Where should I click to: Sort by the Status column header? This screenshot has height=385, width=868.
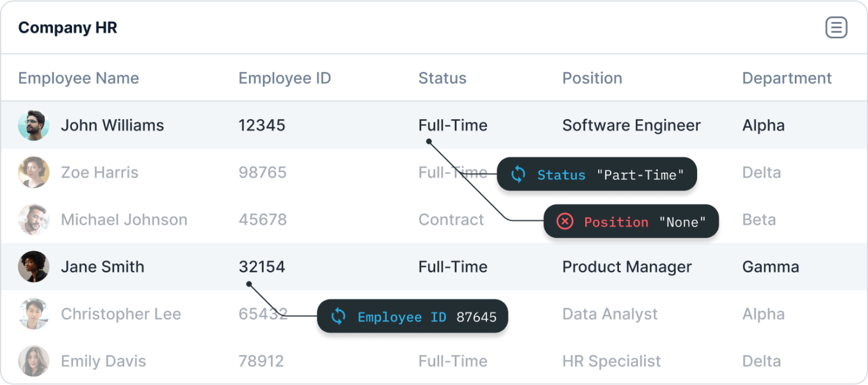[x=442, y=78]
